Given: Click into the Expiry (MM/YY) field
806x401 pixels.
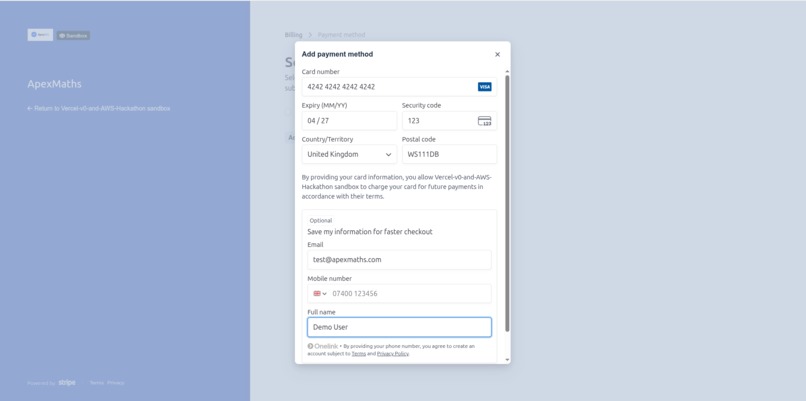Looking at the screenshot, I should [349, 121].
